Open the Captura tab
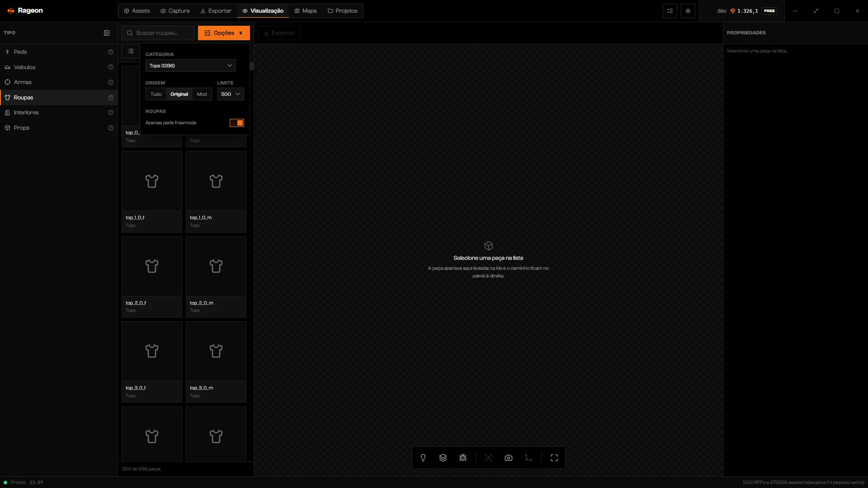This screenshot has width=868, height=488. click(x=175, y=11)
